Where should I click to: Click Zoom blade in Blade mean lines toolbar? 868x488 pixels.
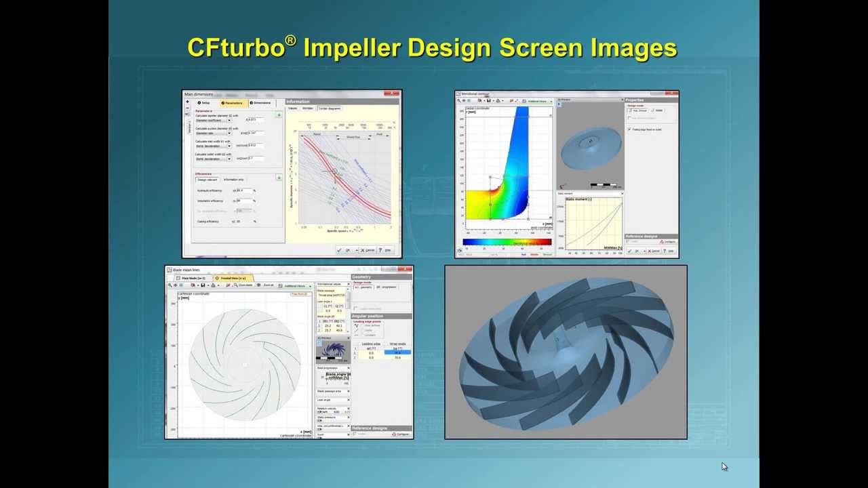coord(243,285)
